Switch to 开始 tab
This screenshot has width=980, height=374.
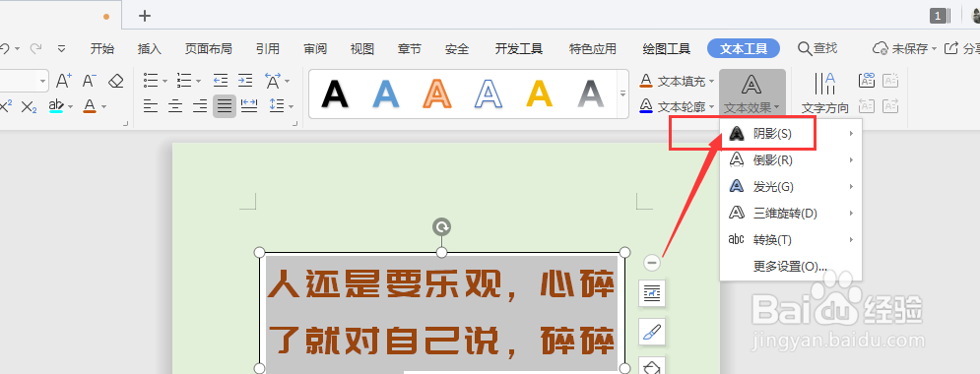pos(101,48)
